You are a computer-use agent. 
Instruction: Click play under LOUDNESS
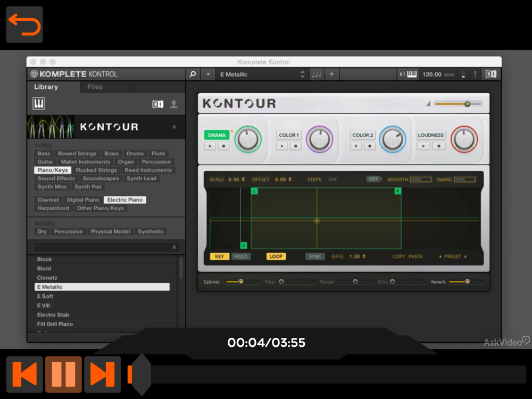(x=423, y=146)
